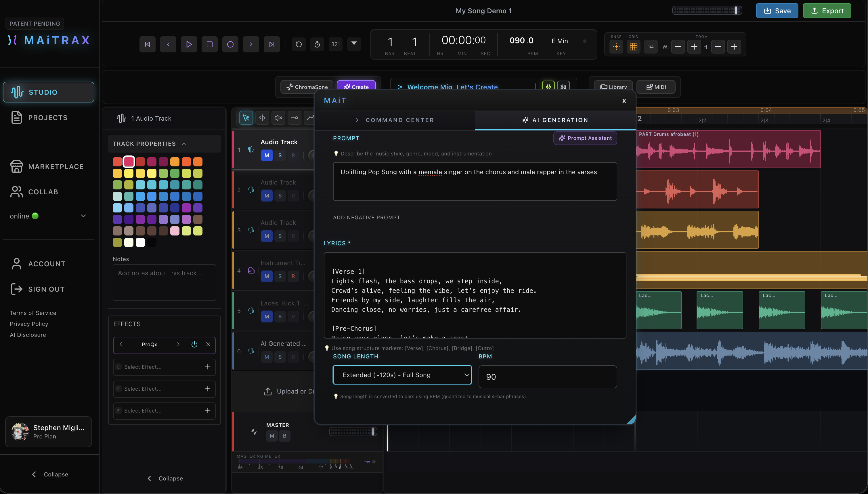The width and height of the screenshot is (868, 494).
Task: Open the ChromaSone tool
Action: (x=307, y=87)
